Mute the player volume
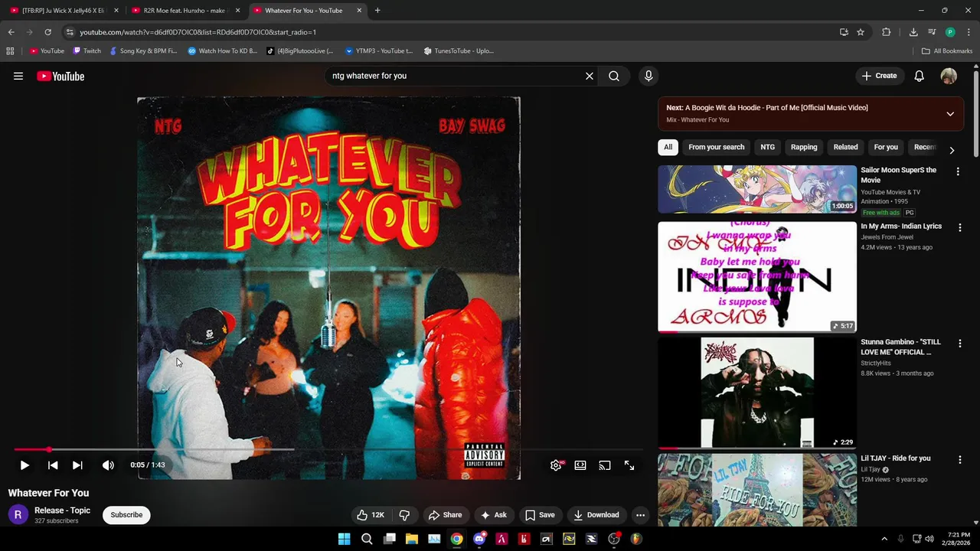This screenshot has width=980, height=551. (108, 465)
